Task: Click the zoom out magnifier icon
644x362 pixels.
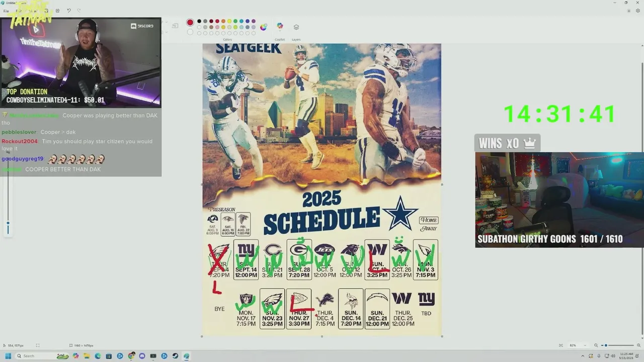Action: [596, 345]
